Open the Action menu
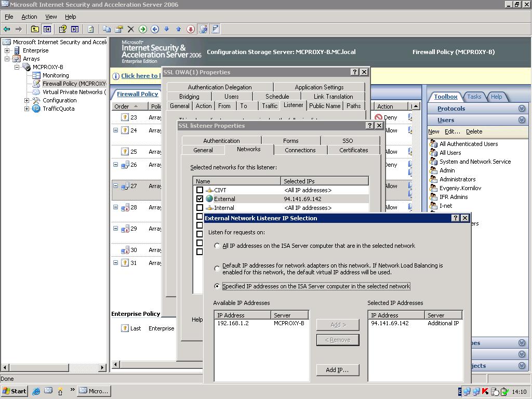532x399 pixels. pos(29,17)
